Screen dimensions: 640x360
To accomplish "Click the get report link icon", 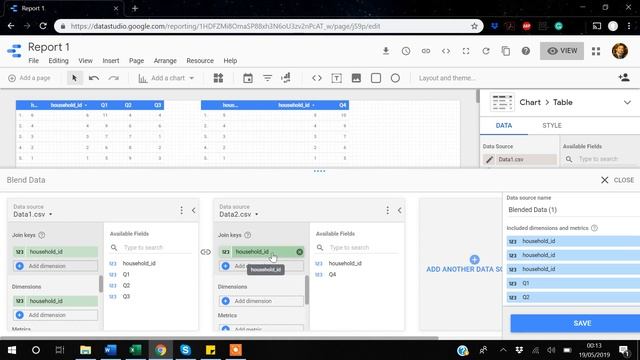I will 426,51.
